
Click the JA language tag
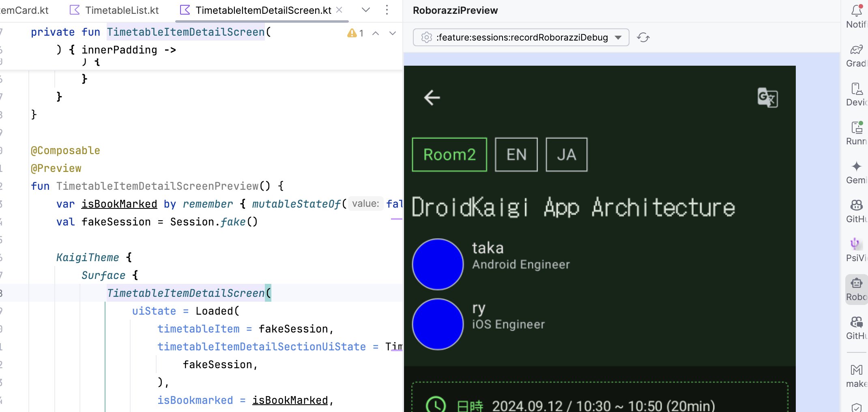click(566, 154)
